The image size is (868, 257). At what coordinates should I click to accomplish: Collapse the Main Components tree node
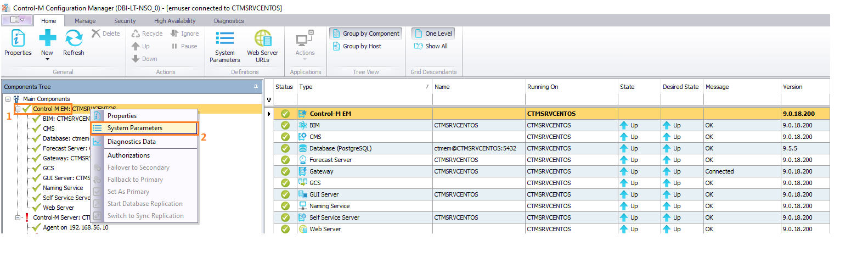tap(8, 99)
